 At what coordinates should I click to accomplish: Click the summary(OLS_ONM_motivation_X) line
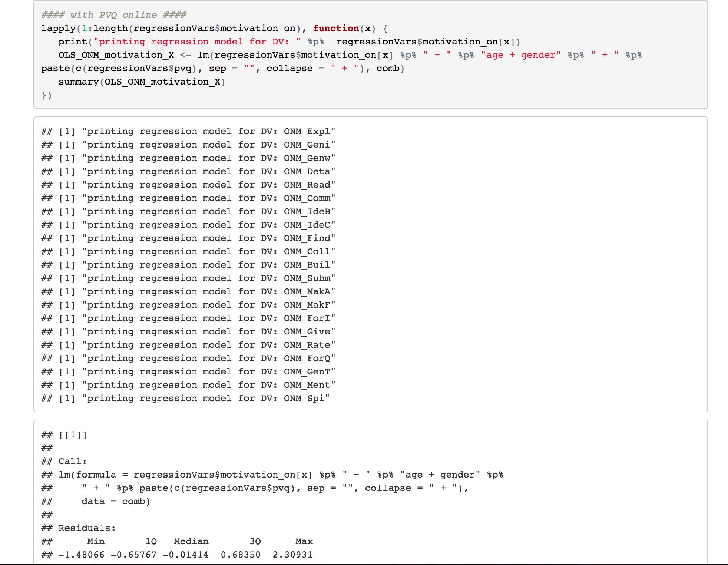coord(142,82)
